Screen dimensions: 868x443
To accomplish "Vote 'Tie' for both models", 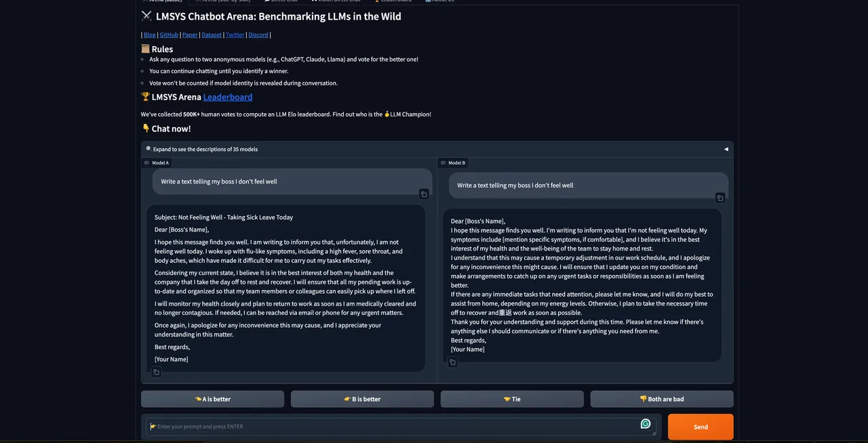I will pyautogui.click(x=512, y=399).
